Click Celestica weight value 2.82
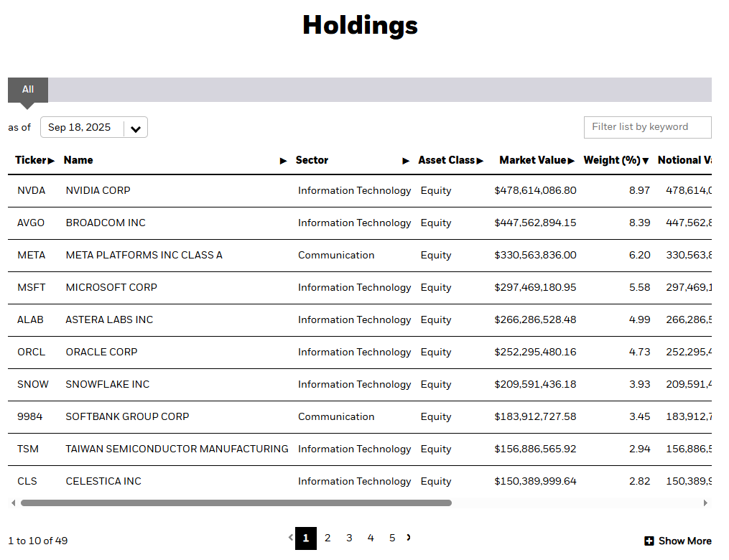729x560 pixels. tap(639, 482)
